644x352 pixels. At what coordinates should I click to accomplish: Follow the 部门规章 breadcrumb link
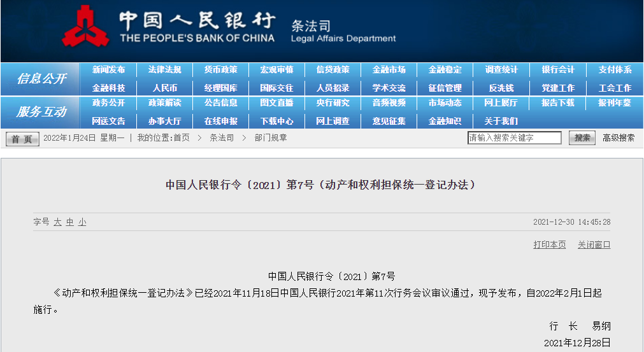tap(271, 138)
